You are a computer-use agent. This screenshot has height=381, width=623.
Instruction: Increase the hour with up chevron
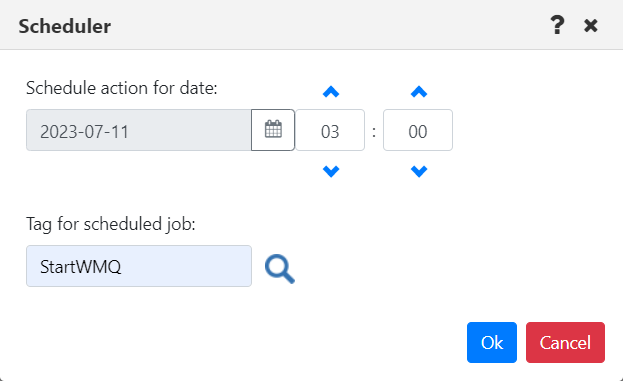point(331,92)
